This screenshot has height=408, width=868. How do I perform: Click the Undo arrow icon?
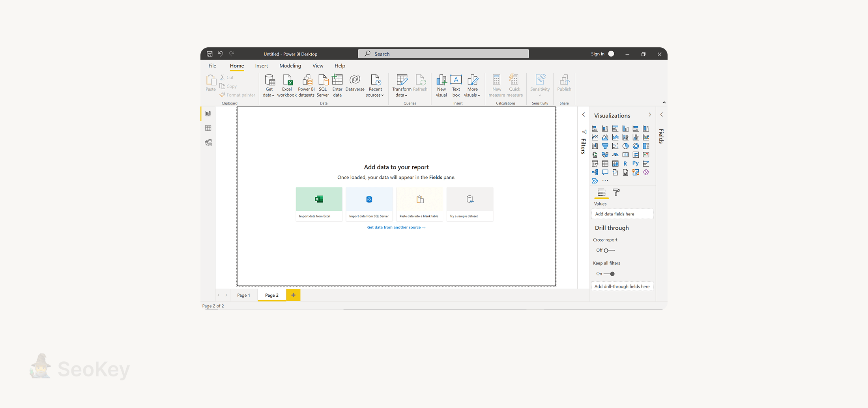(221, 54)
